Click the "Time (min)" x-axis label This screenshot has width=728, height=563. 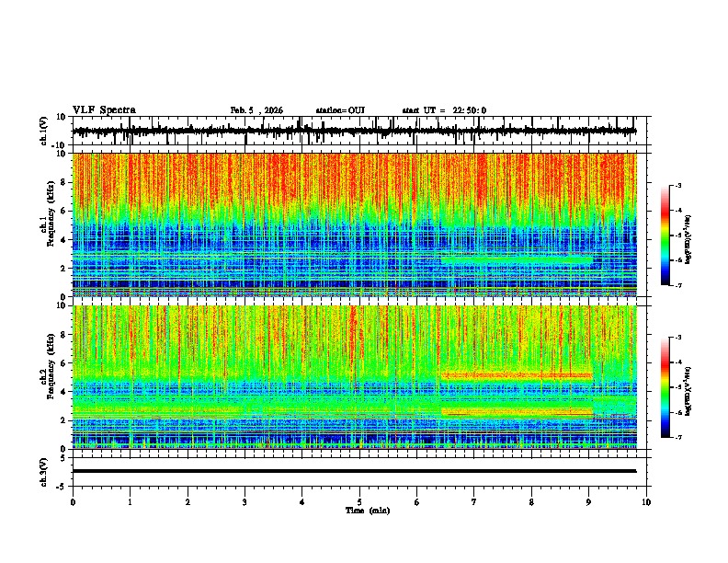coord(368,511)
